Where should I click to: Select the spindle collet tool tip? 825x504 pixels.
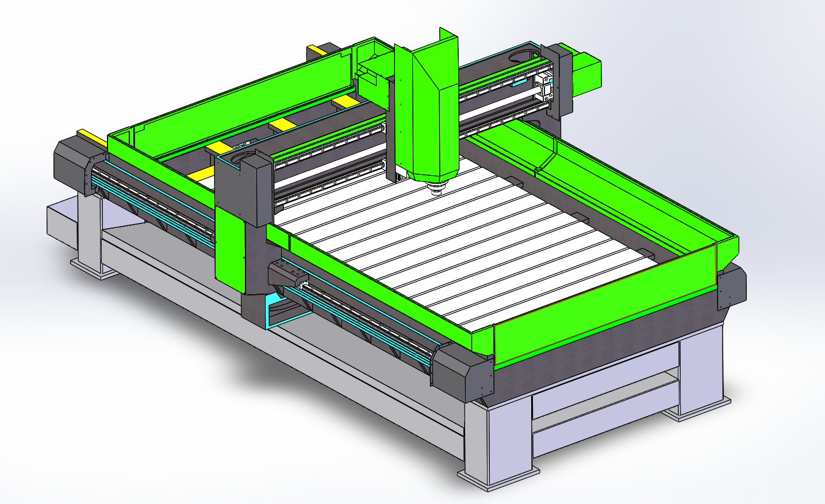(x=437, y=189)
